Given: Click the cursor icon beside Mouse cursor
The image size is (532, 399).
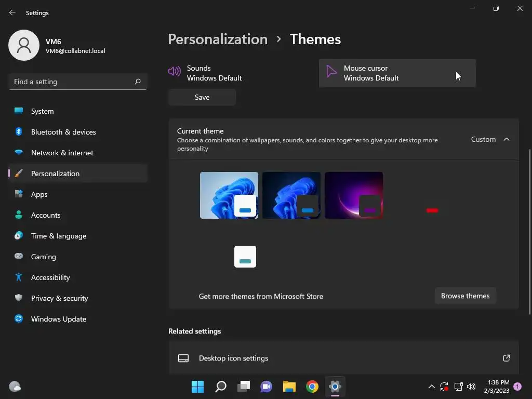Looking at the screenshot, I should click(331, 71).
